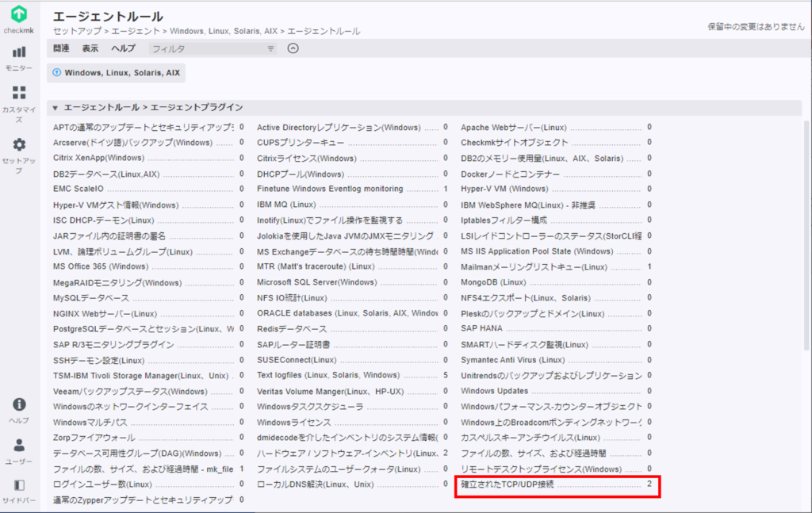
Task: Open the SUSEConnect(Linux) rule
Action: [x=297, y=360]
